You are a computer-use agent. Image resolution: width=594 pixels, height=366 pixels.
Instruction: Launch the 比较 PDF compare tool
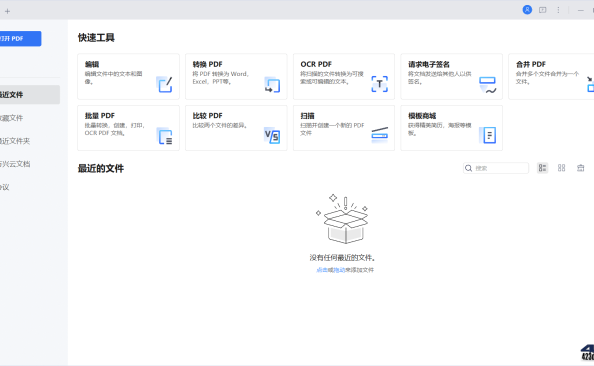pos(236,128)
